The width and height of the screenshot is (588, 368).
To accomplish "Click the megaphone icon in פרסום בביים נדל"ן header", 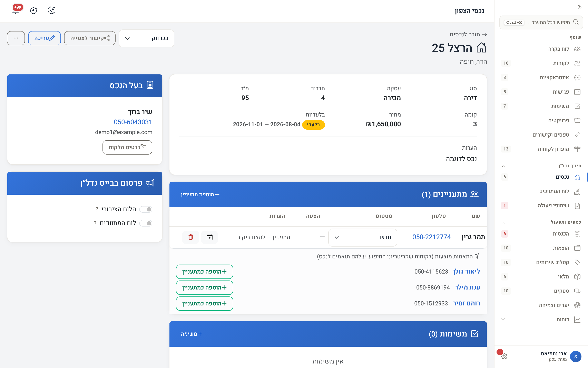I will click(x=150, y=183).
